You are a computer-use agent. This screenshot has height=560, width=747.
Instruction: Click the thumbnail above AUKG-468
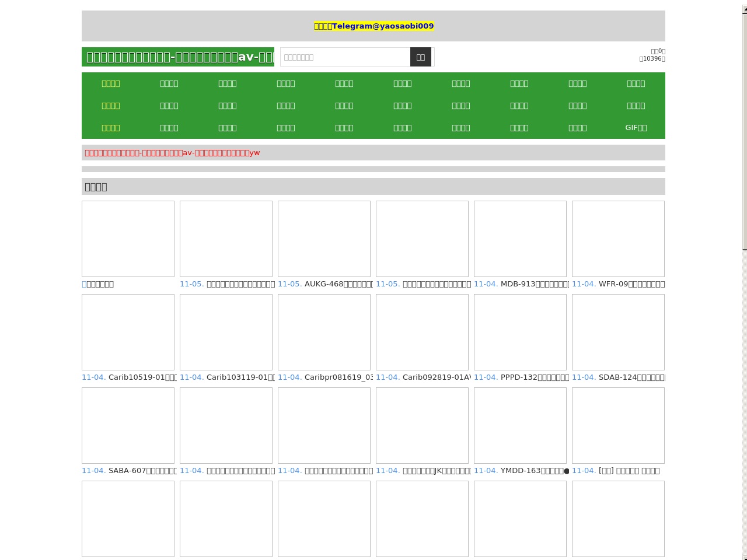coord(324,239)
